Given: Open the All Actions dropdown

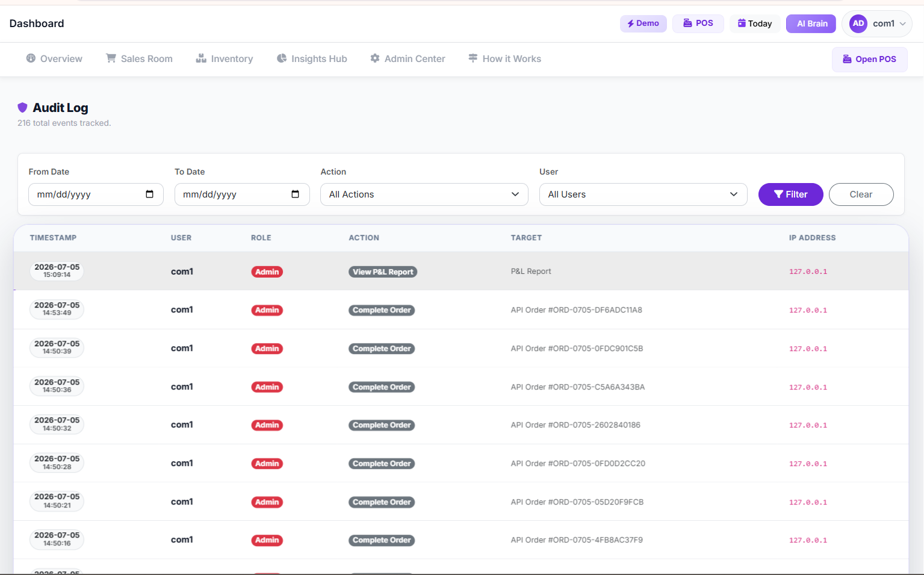Looking at the screenshot, I should [424, 194].
